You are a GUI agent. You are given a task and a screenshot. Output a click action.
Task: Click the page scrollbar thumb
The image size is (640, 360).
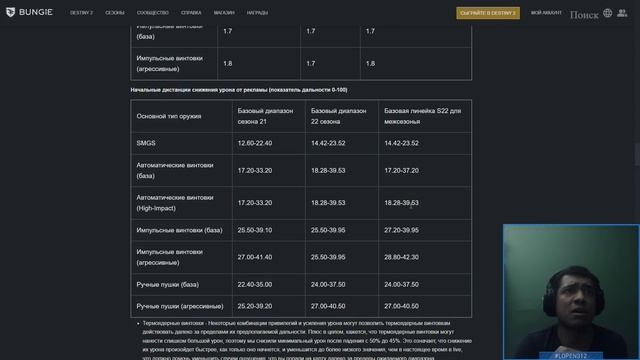click(638, 154)
